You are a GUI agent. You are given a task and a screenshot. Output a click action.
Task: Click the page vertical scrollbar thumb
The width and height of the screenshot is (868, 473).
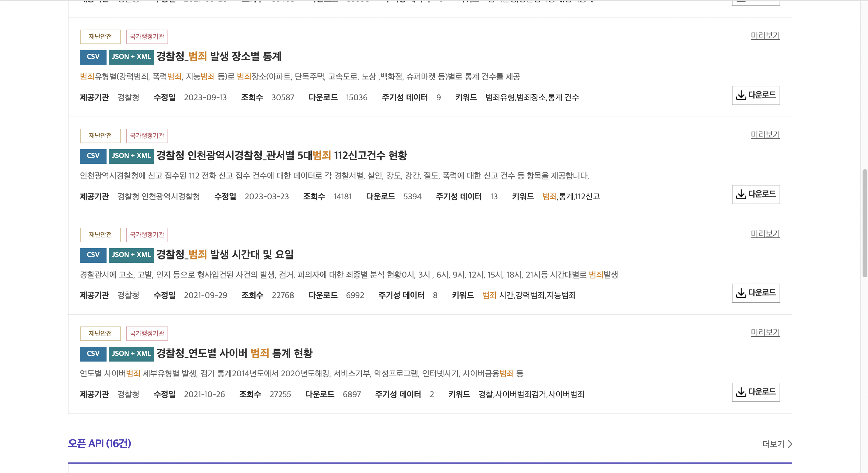[x=864, y=223]
